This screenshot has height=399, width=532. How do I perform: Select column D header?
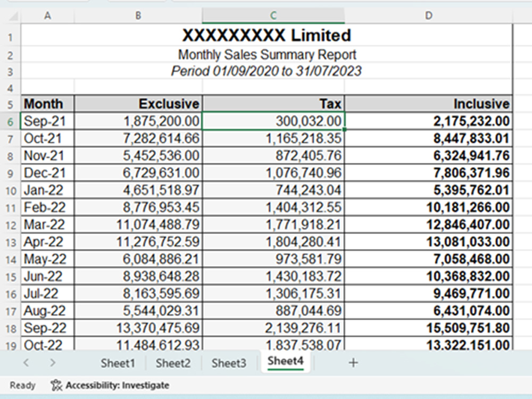point(428,15)
